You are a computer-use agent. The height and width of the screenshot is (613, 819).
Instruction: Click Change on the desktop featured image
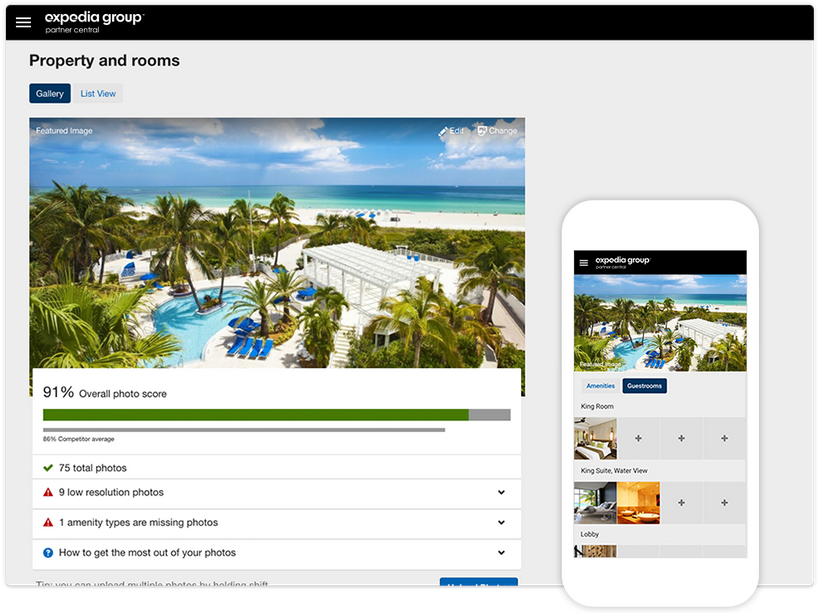pyautogui.click(x=497, y=131)
